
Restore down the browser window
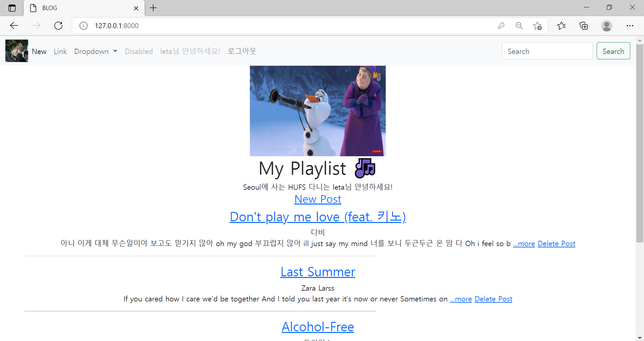click(x=609, y=7)
